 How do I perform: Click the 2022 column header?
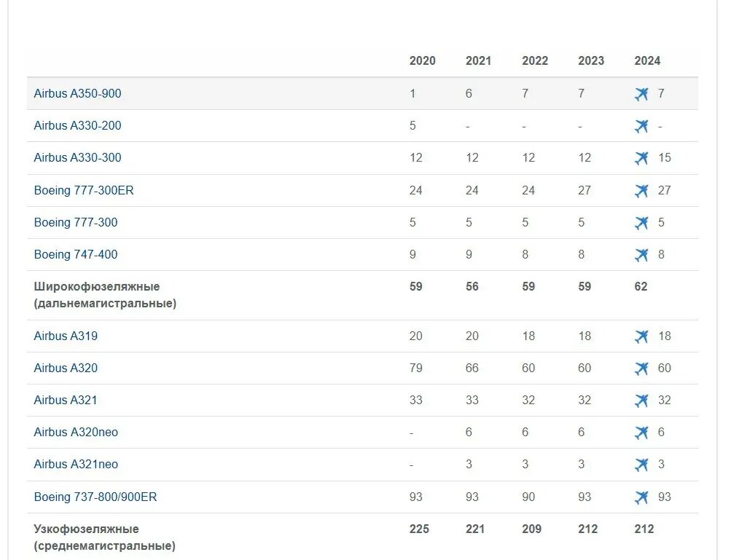[x=535, y=60]
